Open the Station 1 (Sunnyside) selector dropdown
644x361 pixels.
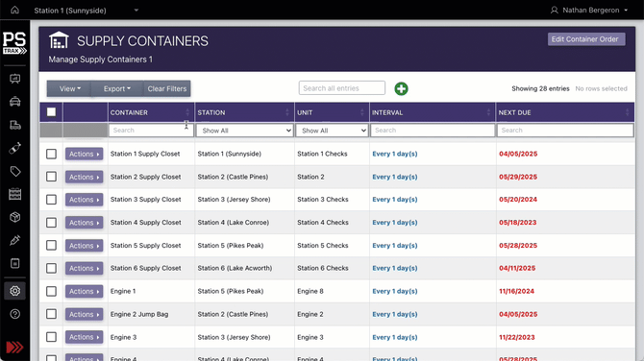[87, 11]
